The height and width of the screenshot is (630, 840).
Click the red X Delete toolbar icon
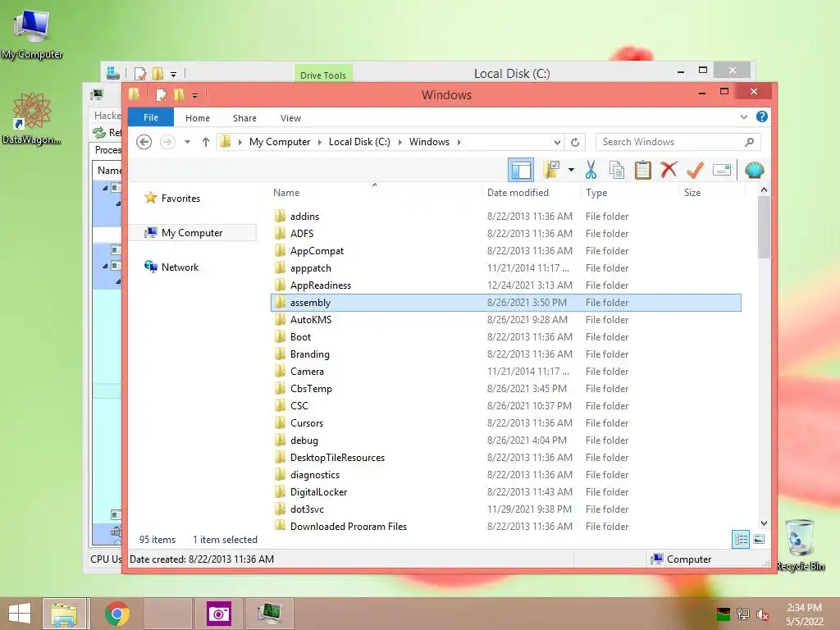point(669,171)
